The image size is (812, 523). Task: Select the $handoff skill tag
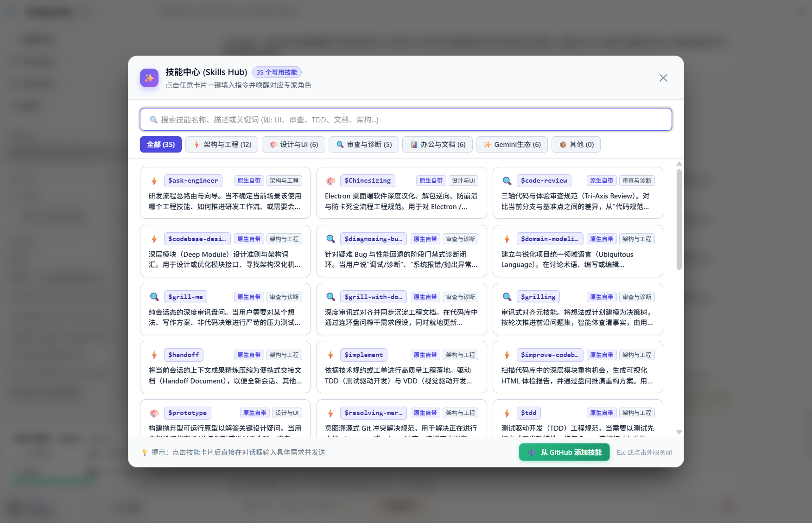184,355
